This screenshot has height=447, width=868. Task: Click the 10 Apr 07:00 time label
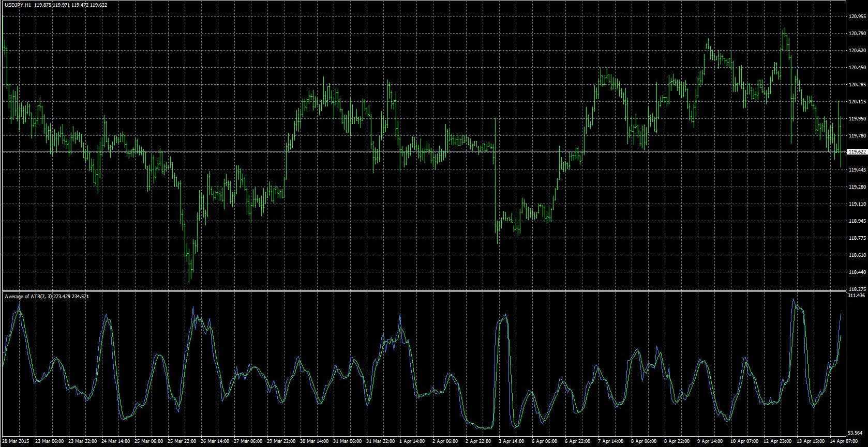point(745,441)
